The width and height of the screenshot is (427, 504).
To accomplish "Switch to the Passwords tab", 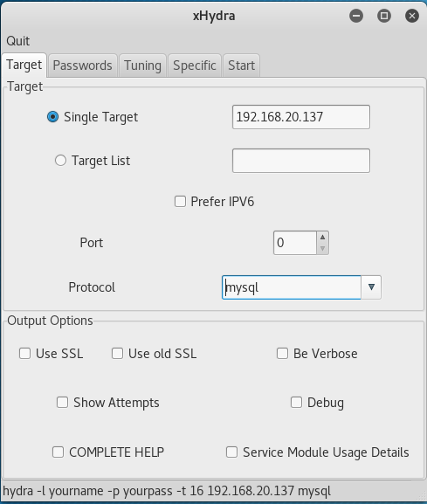I will click(83, 66).
